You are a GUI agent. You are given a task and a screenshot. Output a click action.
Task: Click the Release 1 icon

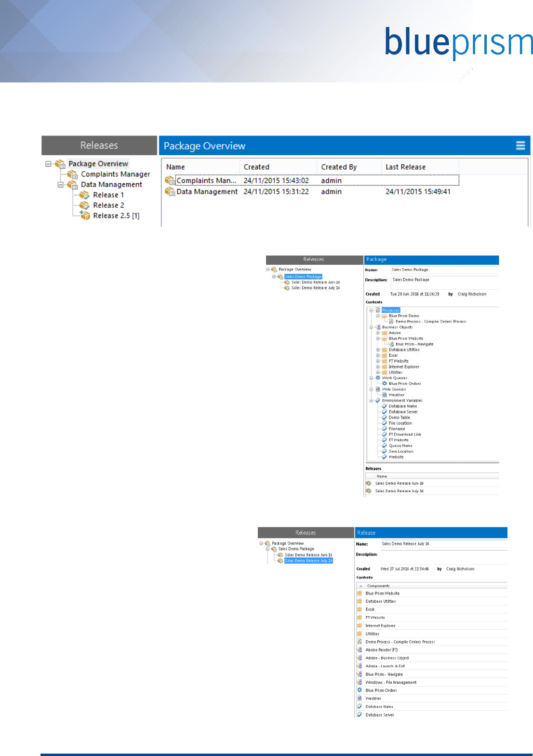point(85,195)
